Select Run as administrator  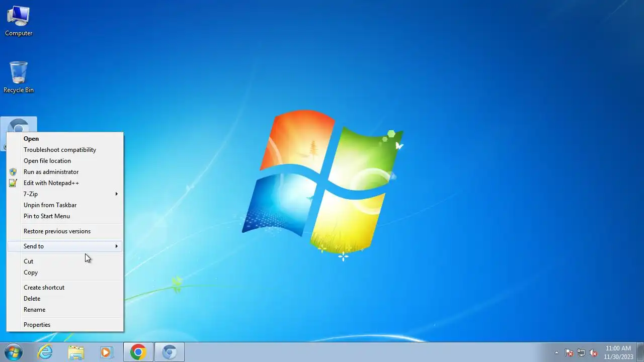click(x=65, y=172)
